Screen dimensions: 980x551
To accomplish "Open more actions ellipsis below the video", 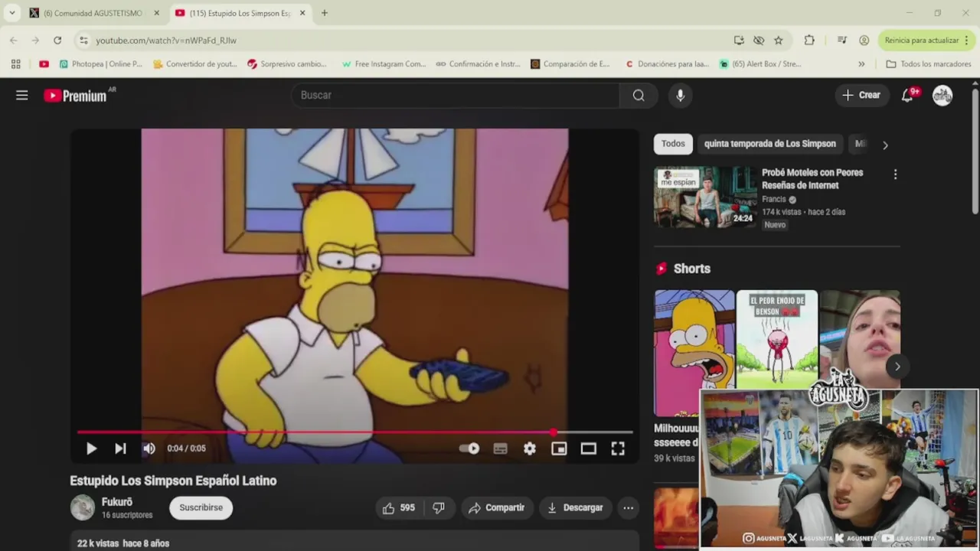I will pos(628,507).
